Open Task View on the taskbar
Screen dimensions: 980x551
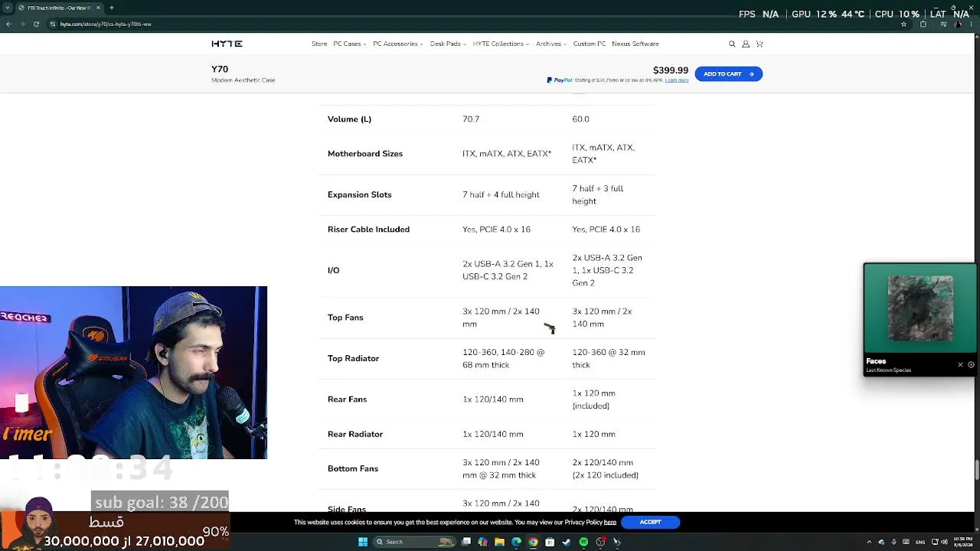pyautogui.click(x=466, y=543)
